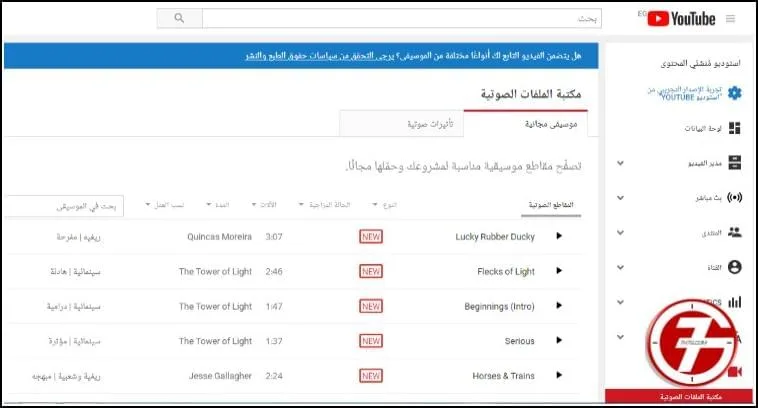The height and width of the screenshot is (408, 758).
Task: Switch to the موسيقى مجانية tab
Action: point(526,124)
